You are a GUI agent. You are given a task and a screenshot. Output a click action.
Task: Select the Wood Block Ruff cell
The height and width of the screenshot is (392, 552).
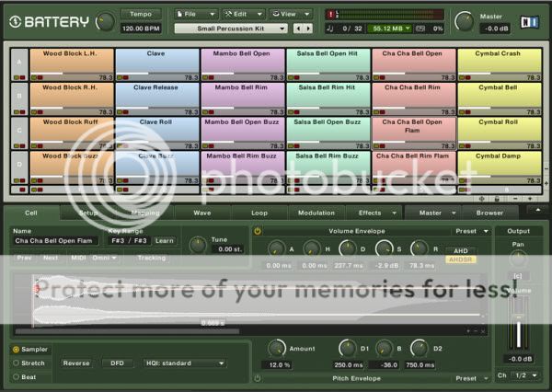click(72, 133)
